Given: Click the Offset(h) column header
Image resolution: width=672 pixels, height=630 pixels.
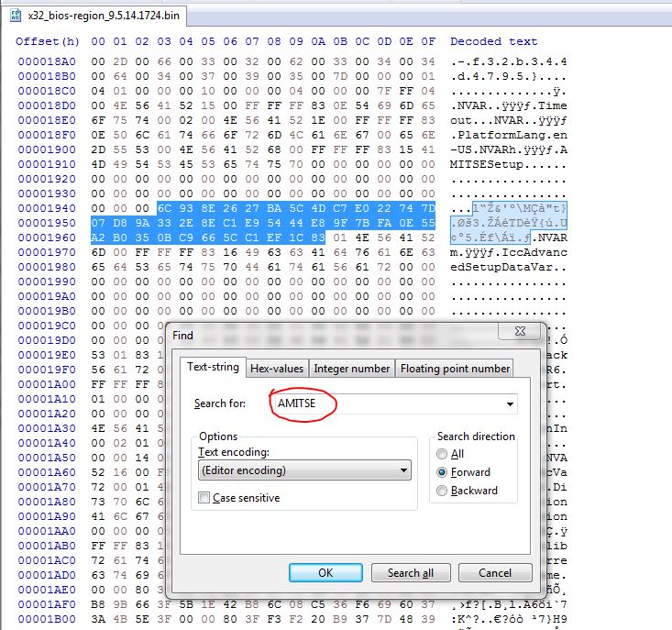Looking at the screenshot, I should coord(47,41).
